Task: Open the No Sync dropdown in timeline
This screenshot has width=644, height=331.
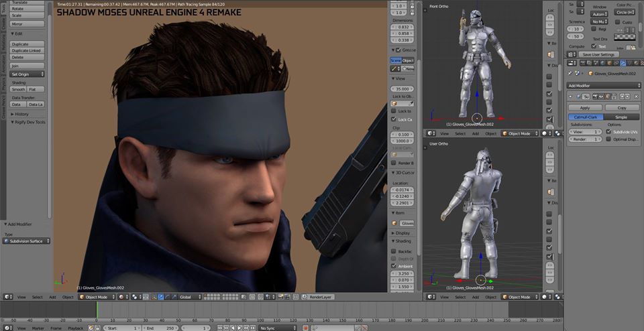Action: (278, 328)
